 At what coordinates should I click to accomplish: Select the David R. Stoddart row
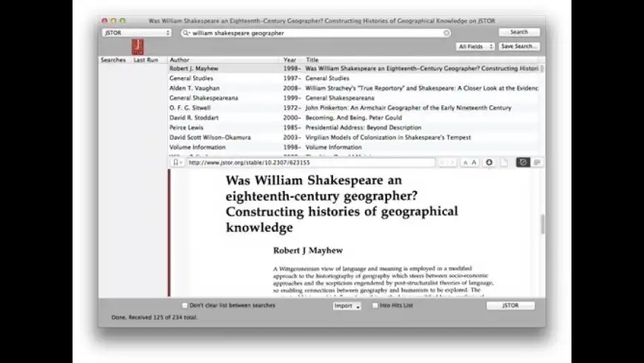(x=354, y=118)
